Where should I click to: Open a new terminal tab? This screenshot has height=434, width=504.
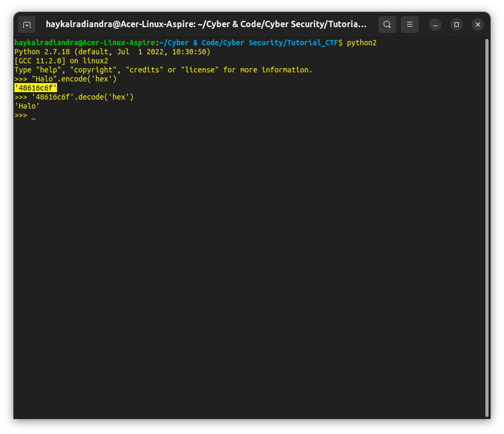tap(27, 24)
